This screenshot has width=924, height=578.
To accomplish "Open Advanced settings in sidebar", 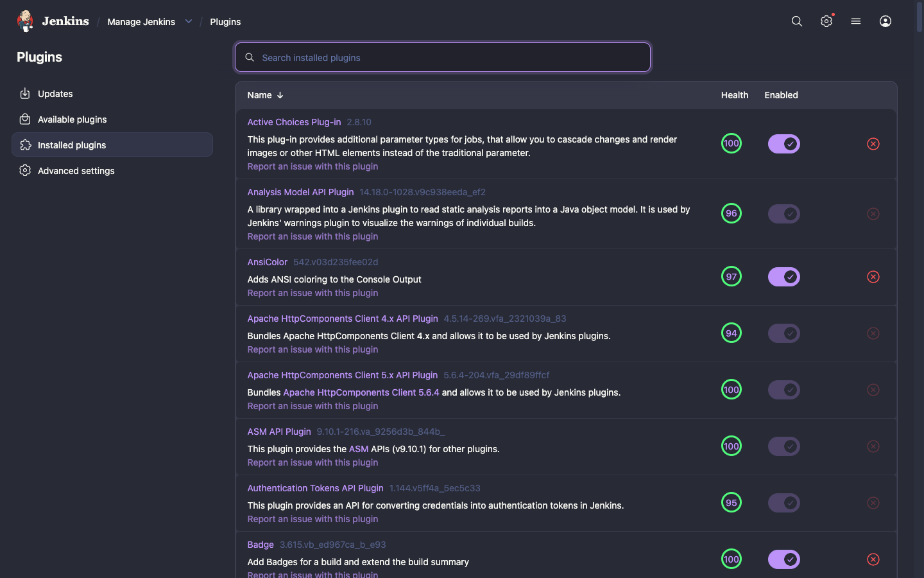I will coord(112,171).
